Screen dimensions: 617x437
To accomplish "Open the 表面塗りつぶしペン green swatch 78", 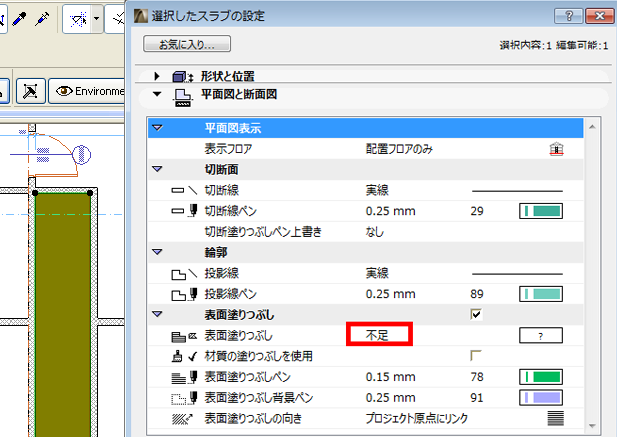I will (x=541, y=377).
